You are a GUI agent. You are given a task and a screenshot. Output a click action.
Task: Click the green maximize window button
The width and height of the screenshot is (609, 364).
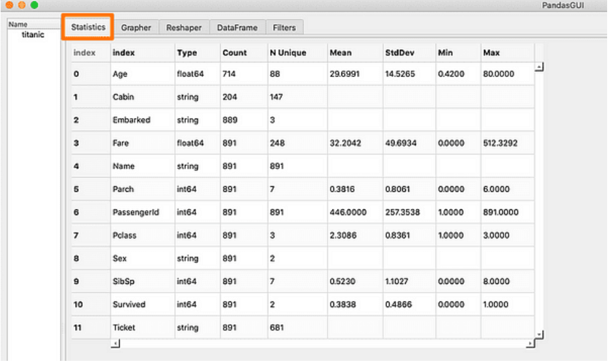coord(34,5)
